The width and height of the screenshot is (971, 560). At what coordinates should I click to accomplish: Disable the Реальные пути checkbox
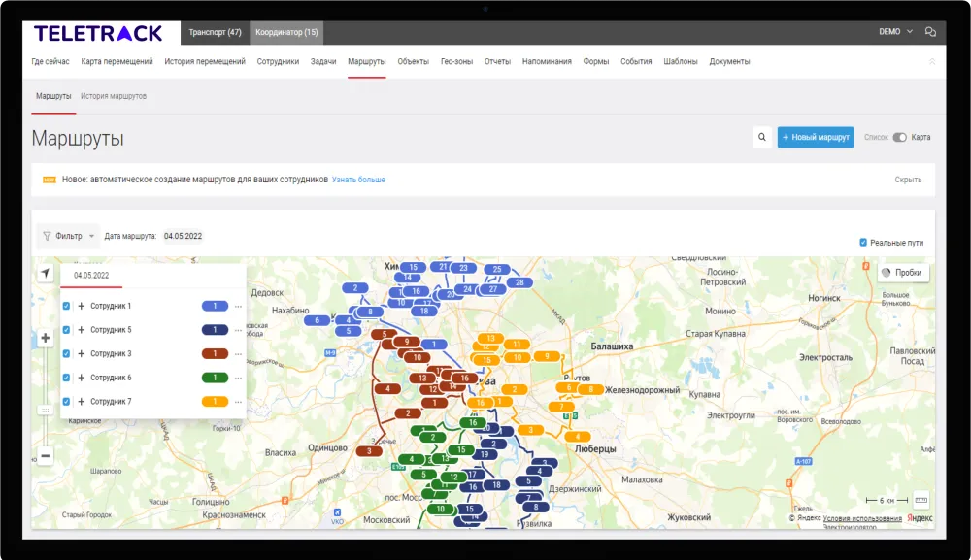tap(863, 243)
